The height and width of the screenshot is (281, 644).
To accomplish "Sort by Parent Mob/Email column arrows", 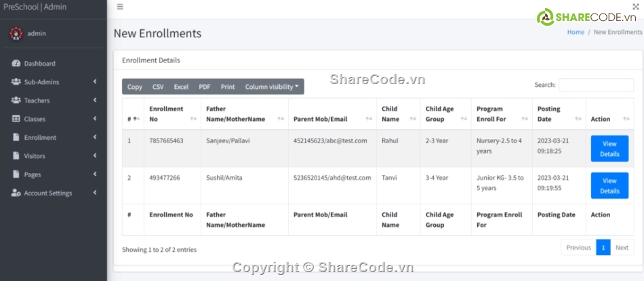I will (369, 119).
